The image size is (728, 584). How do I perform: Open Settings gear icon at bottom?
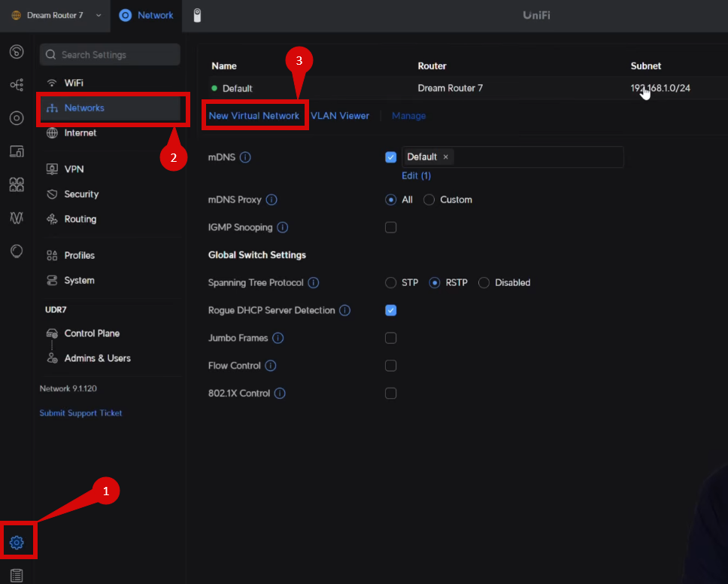point(17,542)
